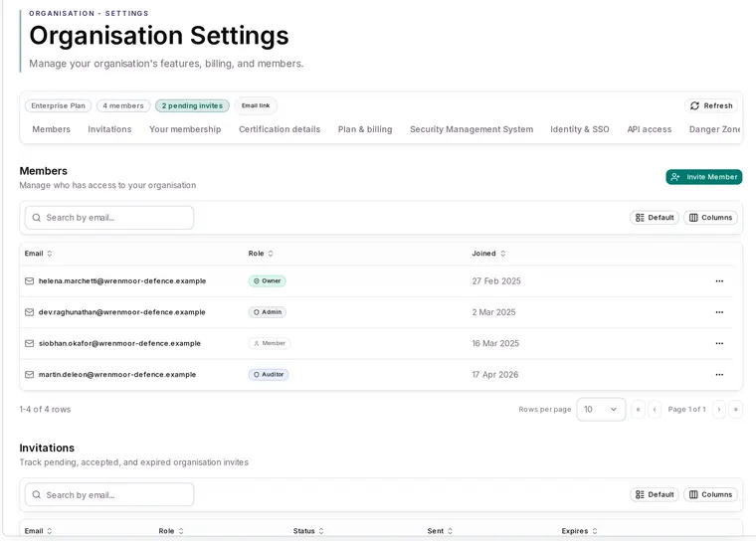Open actions menu for dev.raghunathan row
756x541 pixels.
tap(719, 312)
